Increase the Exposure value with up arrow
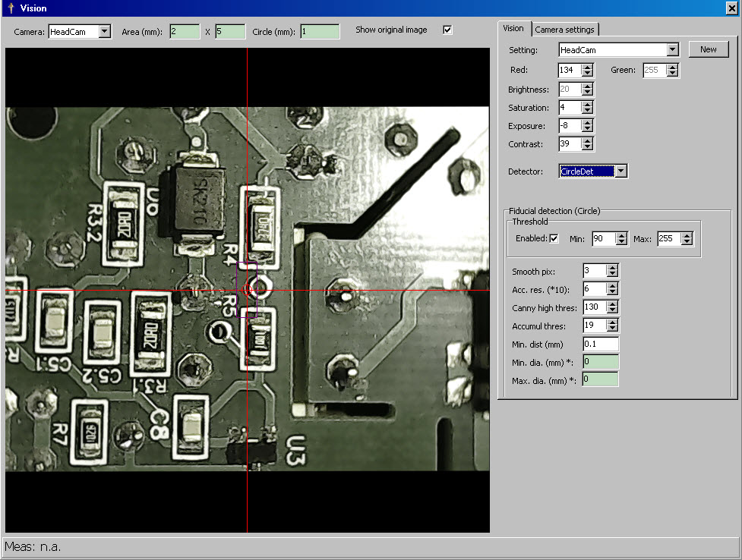 point(587,122)
